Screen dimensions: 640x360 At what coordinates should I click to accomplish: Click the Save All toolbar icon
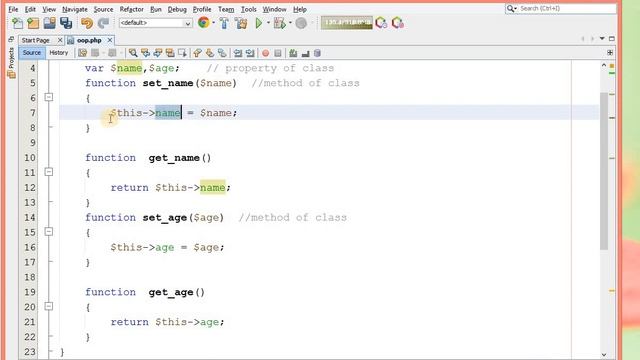click(66, 23)
